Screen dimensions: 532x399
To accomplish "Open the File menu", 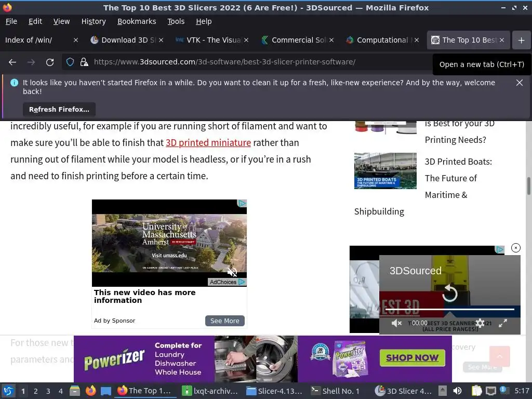I will [x=11, y=21].
